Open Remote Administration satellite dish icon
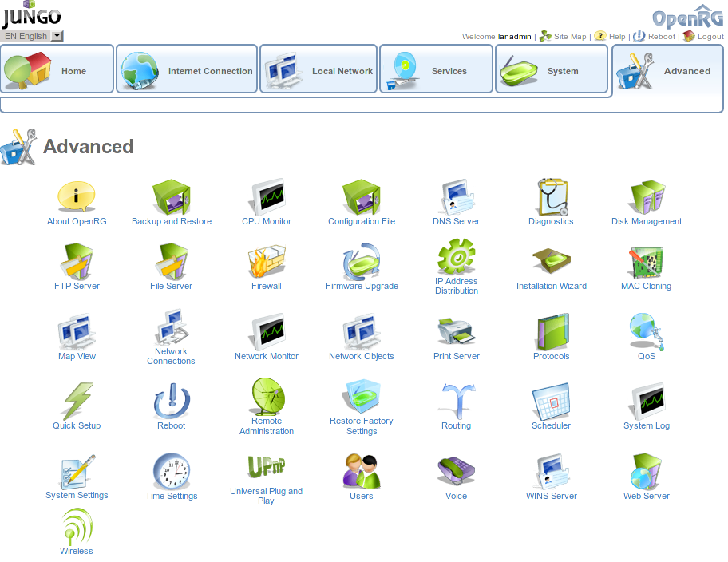The width and height of the screenshot is (728, 562). coord(267,396)
